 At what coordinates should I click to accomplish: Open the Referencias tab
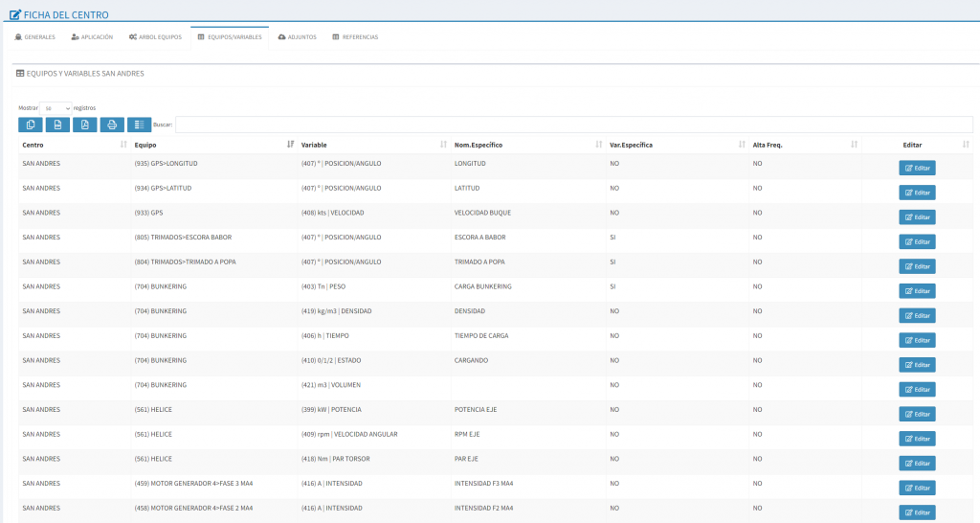355,37
